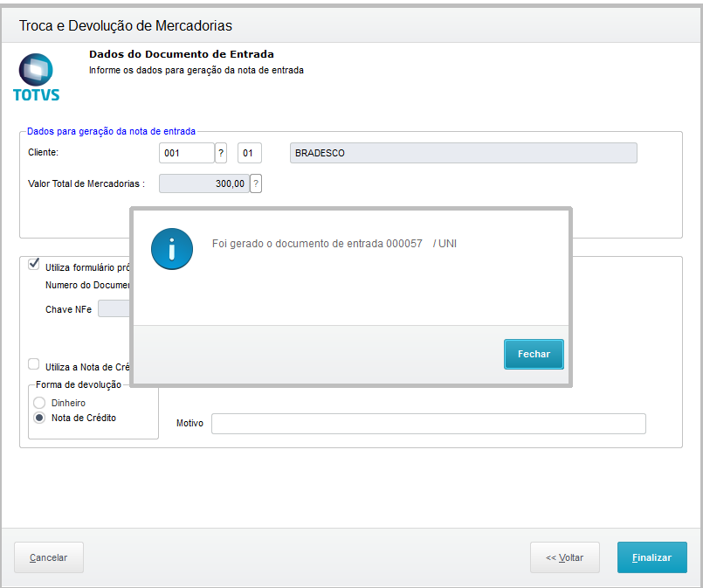
Task: Click the TOTVS logo
Action: point(36,77)
